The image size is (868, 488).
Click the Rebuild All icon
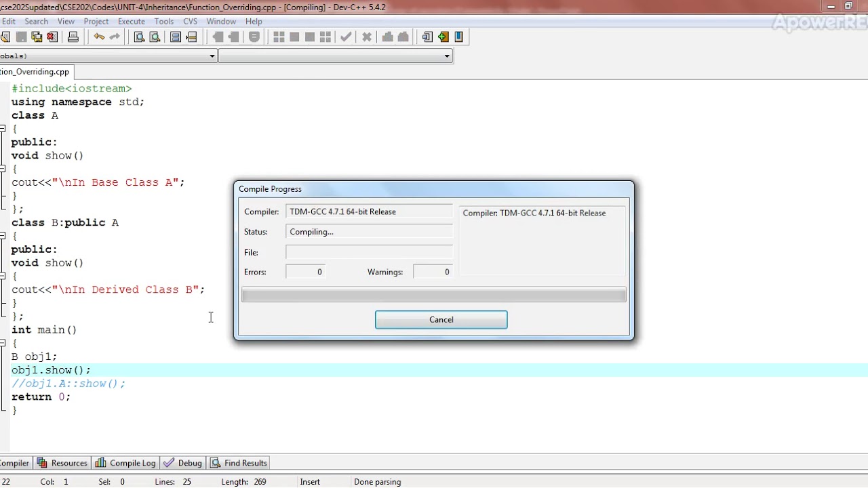tap(325, 37)
